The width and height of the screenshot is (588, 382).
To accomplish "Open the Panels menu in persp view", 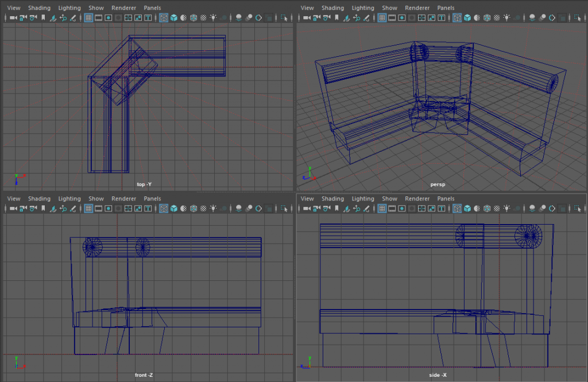I will click(x=446, y=8).
